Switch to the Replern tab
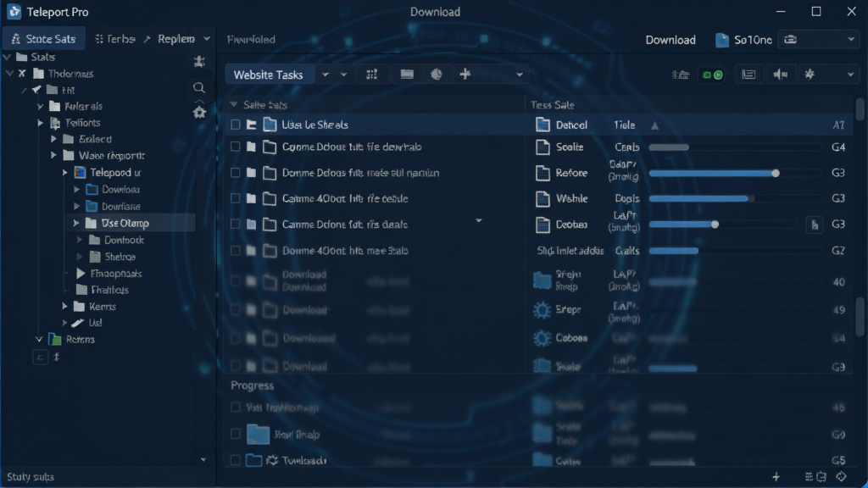 (176, 39)
